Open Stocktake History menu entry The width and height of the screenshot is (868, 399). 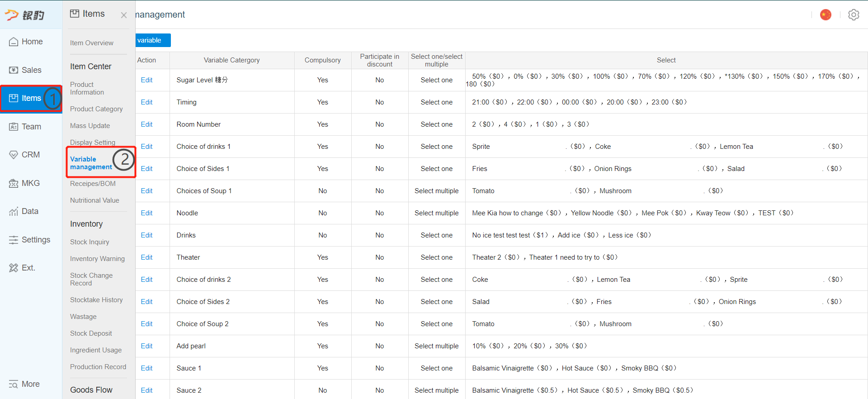(x=96, y=300)
